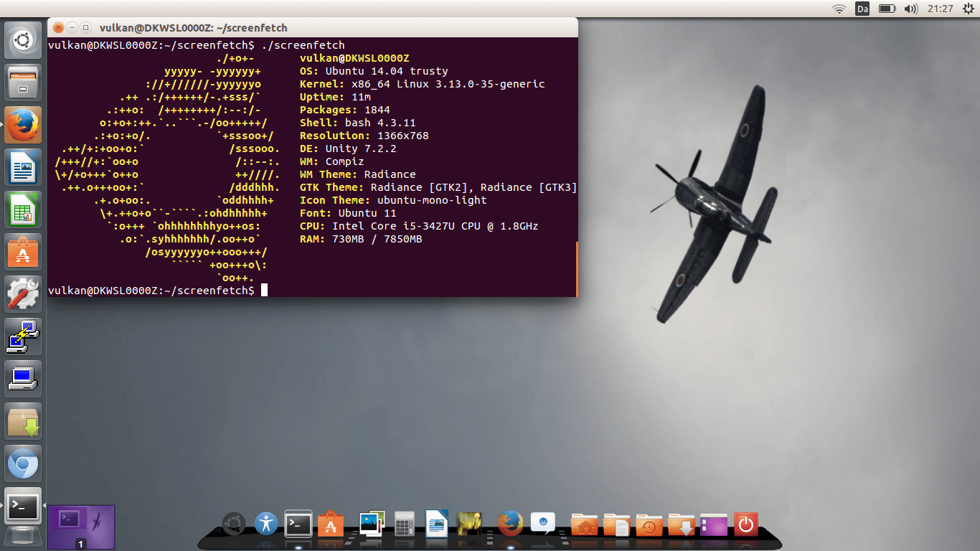Select workspace 1 thumbnail in the switcher
Viewport: 980px width, 551px height.
tap(81, 527)
